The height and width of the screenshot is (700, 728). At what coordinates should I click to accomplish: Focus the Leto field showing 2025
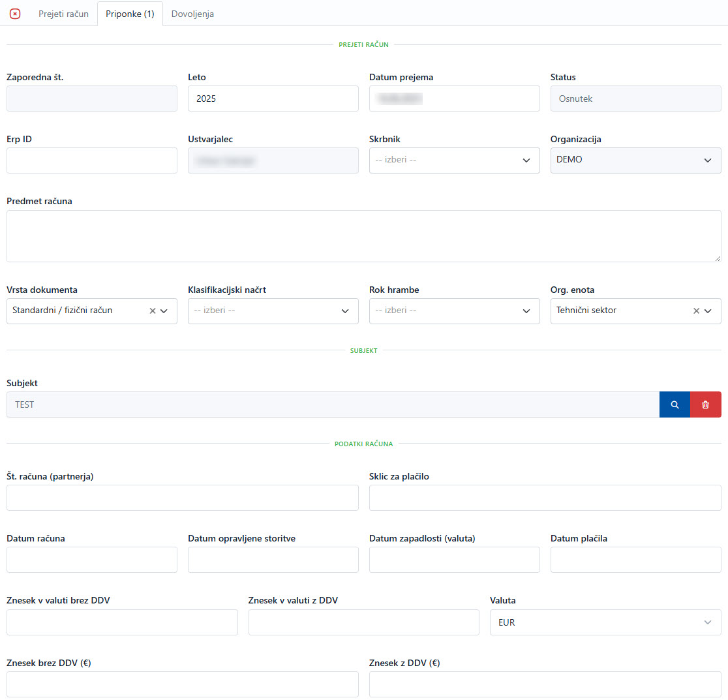coord(273,99)
